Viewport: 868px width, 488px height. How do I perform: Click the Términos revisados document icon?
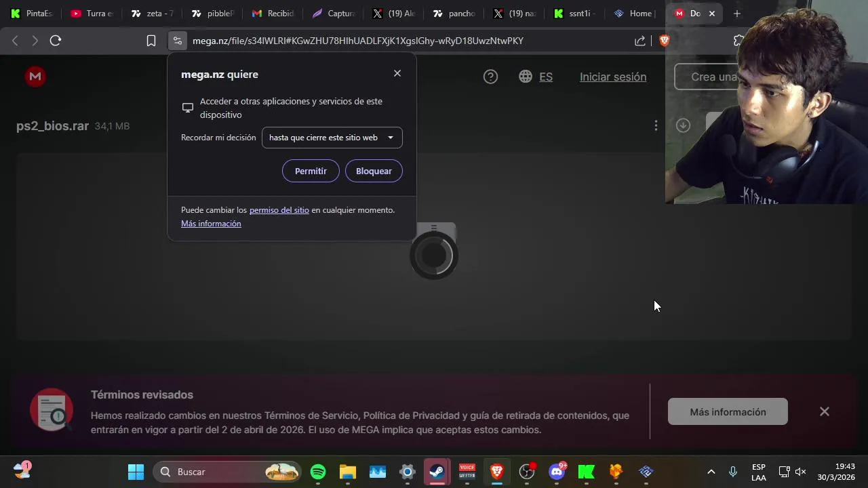click(x=52, y=410)
